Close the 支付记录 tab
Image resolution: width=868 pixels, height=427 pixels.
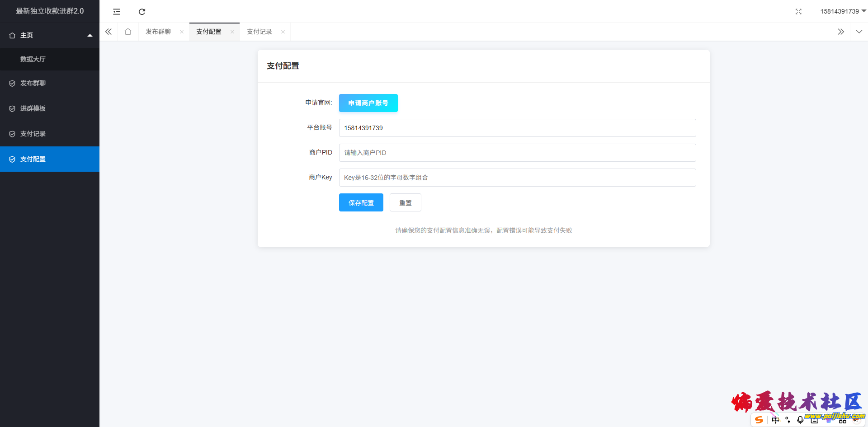coord(283,32)
